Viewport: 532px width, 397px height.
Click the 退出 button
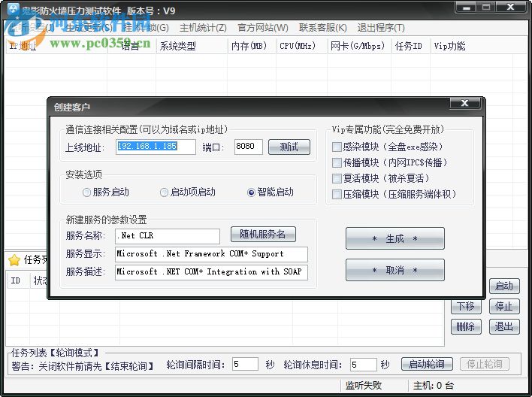point(504,327)
